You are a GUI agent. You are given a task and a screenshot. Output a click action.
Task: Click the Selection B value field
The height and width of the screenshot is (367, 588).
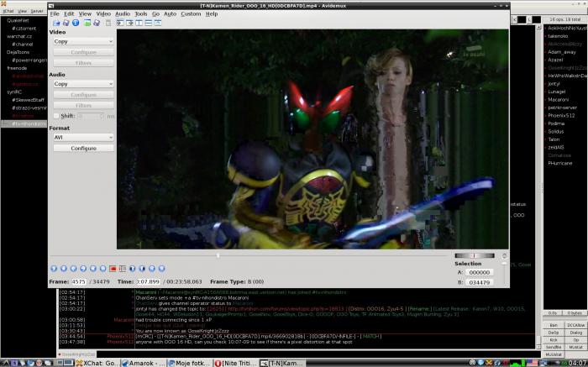coord(480,282)
